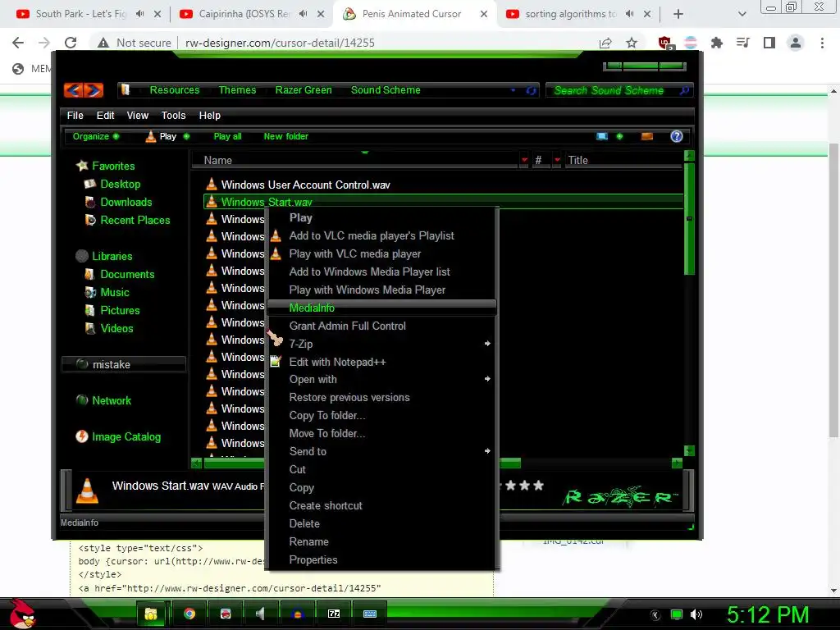
Task: Go forward with the orange forward arrow
Action: 94,90
